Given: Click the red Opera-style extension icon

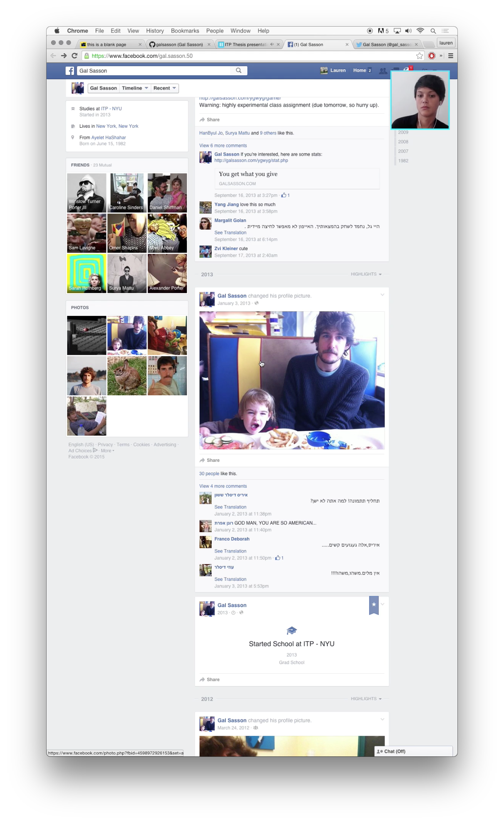Looking at the screenshot, I should [432, 56].
